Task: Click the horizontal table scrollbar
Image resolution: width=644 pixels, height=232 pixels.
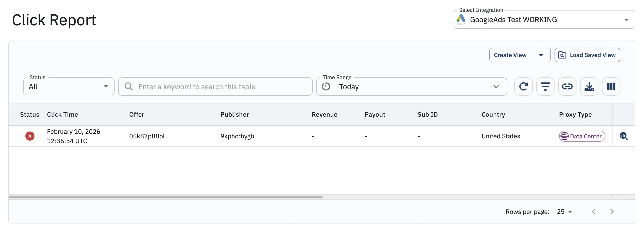Action: tap(165, 197)
